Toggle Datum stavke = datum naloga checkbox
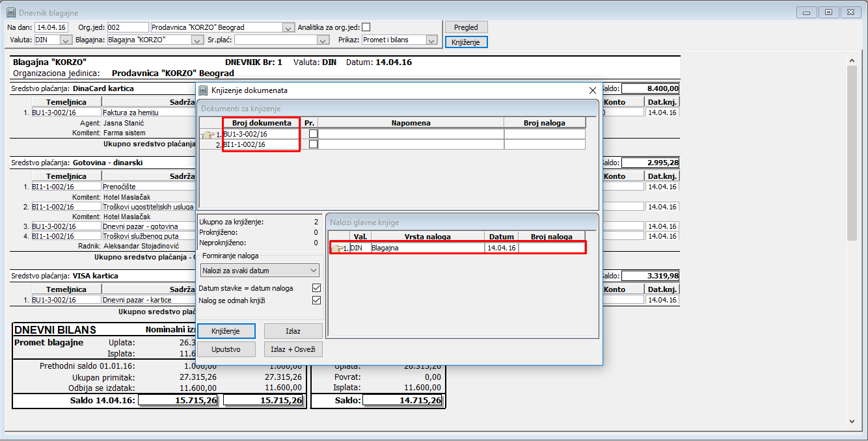The height and width of the screenshot is (441, 868). 316,288
